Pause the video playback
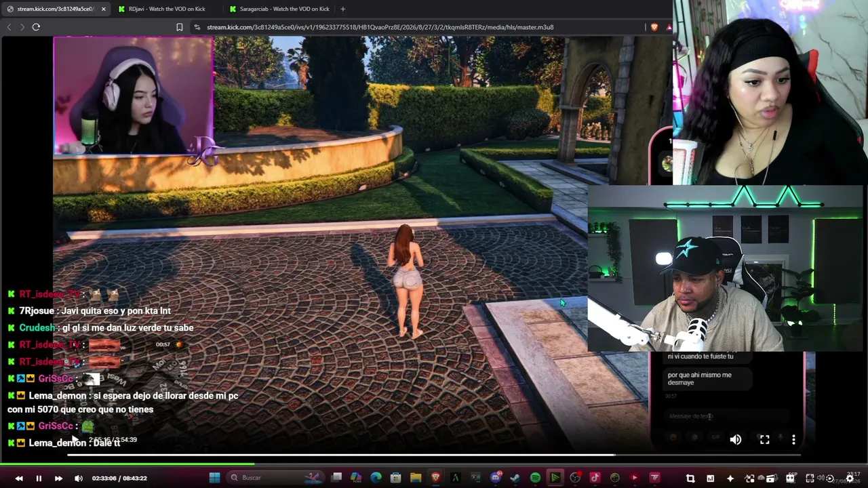Screen dimensions: 868x488 pos(39,479)
